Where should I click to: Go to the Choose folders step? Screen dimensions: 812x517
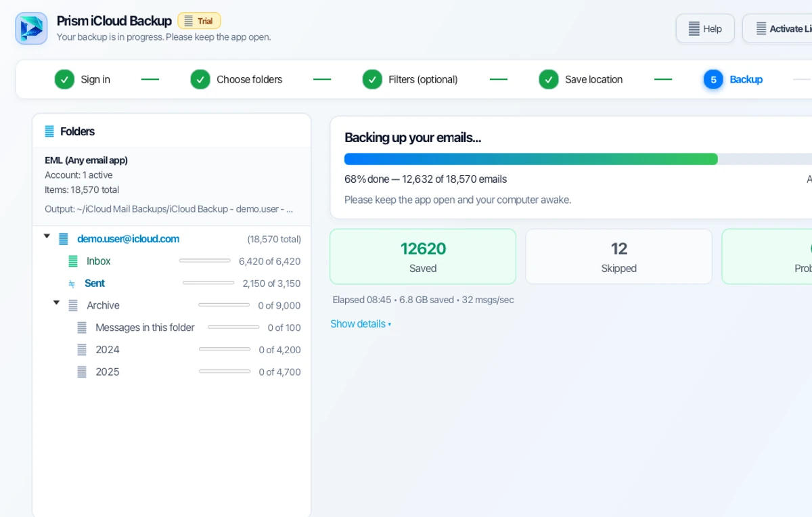click(249, 79)
